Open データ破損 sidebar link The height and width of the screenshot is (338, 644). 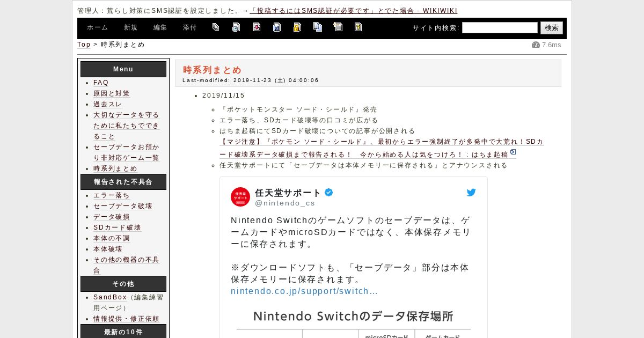click(112, 217)
